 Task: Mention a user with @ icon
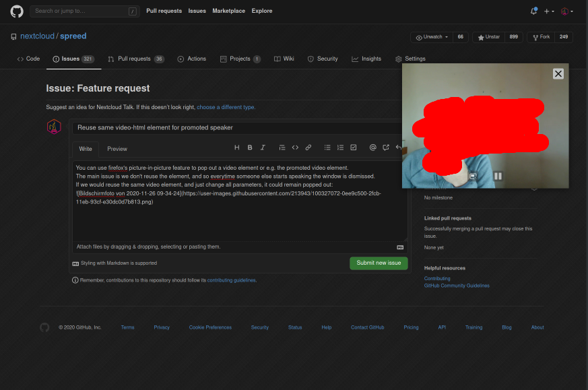(372, 148)
